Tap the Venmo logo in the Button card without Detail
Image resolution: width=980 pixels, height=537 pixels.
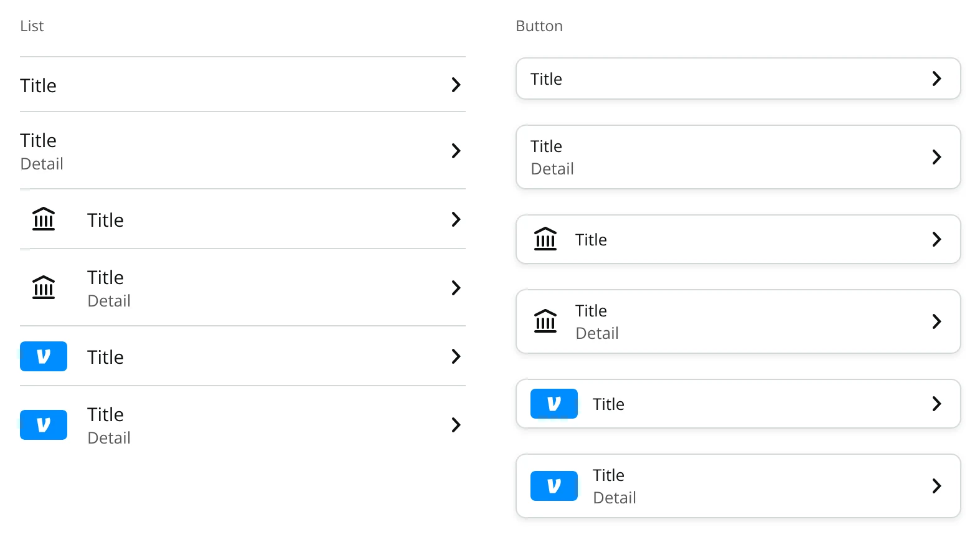click(554, 404)
